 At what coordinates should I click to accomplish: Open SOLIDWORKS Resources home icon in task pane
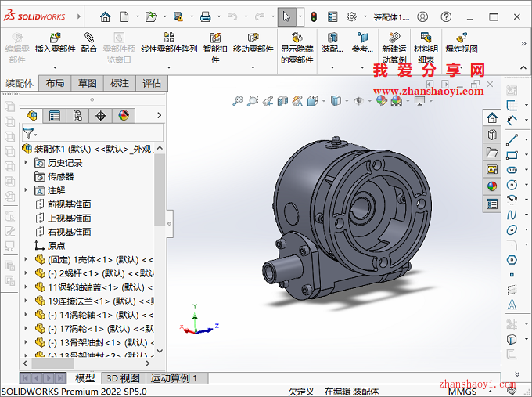point(492,117)
